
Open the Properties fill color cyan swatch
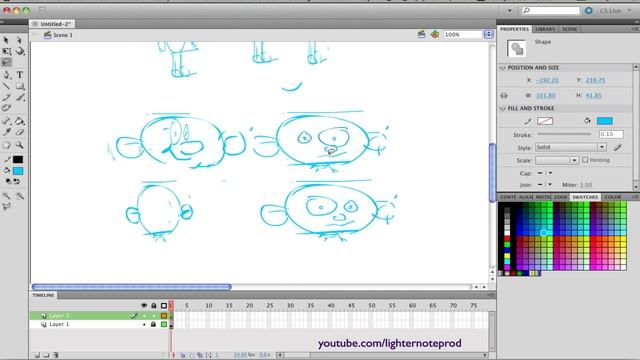pos(604,121)
